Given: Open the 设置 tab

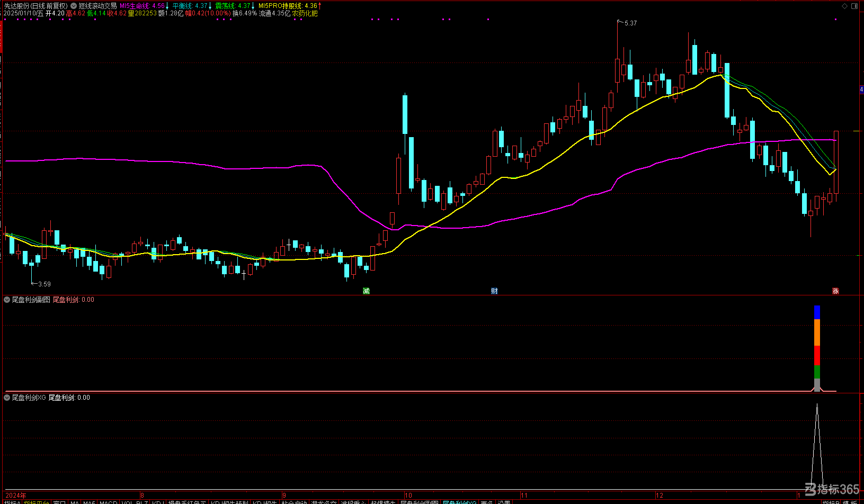Looking at the screenshot, I should [504, 502].
